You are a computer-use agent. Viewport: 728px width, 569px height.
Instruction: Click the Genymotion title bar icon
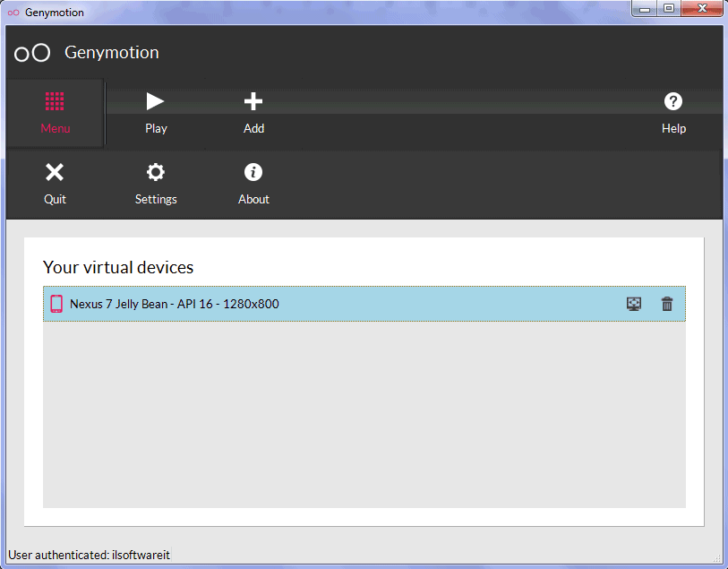pyautogui.click(x=13, y=13)
